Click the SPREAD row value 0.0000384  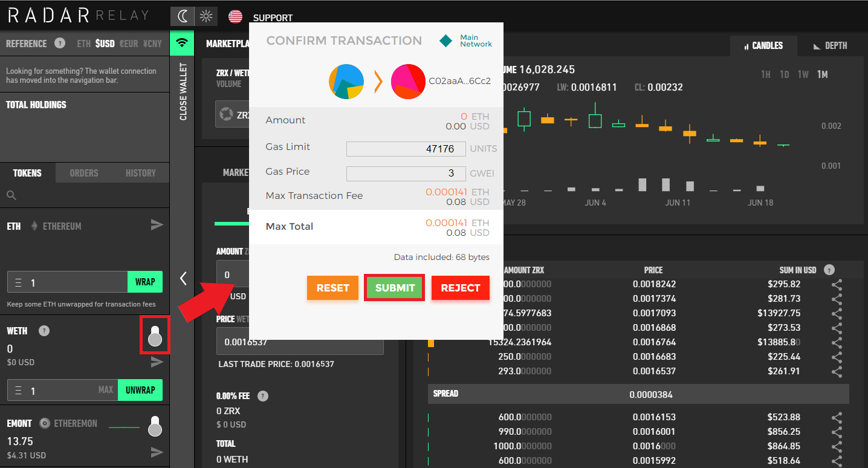[x=650, y=395]
